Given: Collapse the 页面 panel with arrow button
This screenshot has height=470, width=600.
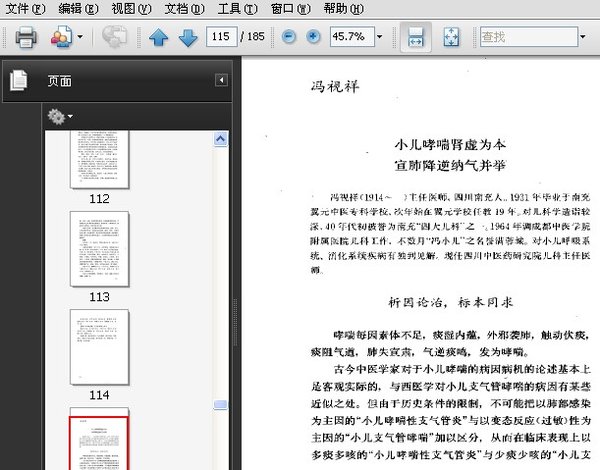Looking at the screenshot, I should point(221,80).
